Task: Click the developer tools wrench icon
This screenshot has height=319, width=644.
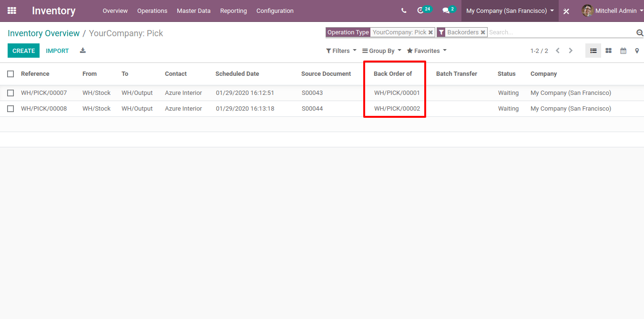Action: click(x=566, y=10)
